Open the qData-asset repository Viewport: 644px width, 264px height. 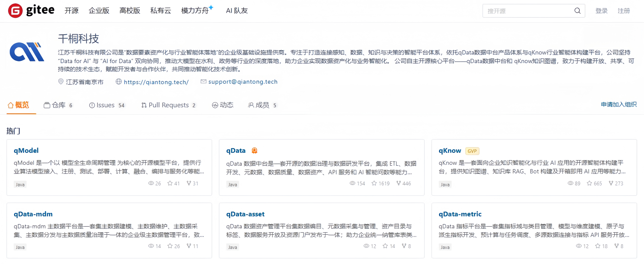click(x=245, y=214)
